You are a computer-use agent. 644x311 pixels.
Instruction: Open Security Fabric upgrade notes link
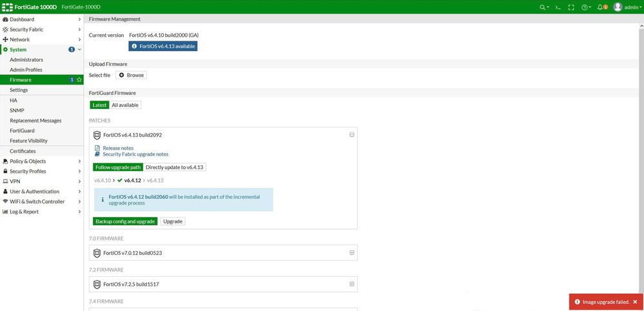click(x=135, y=154)
